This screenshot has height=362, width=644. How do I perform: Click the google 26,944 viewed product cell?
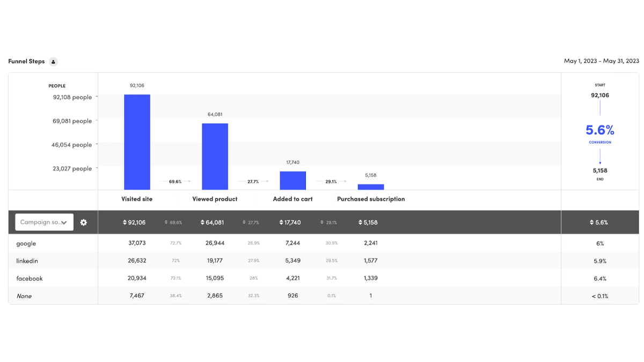[215, 243]
